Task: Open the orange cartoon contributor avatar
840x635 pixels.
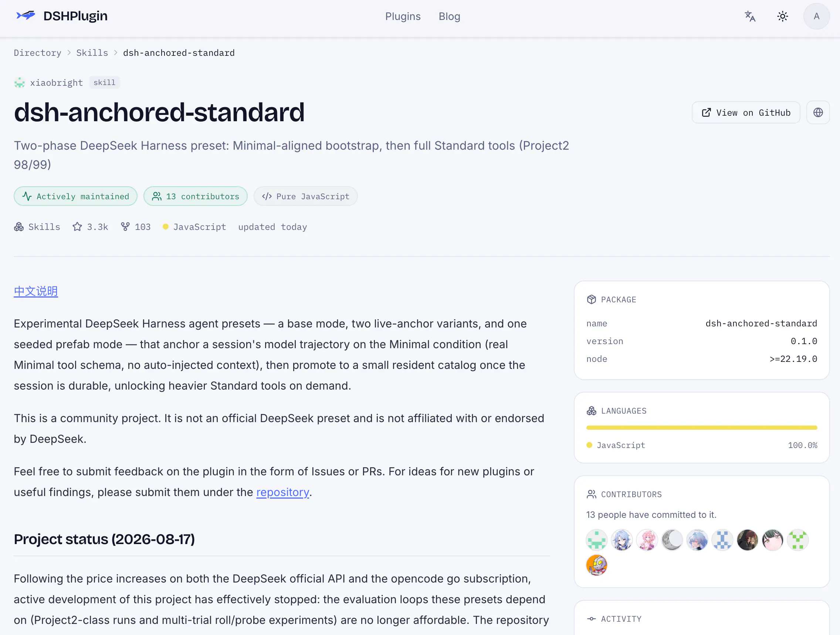Action: pyautogui.click(x=597, y=565)
